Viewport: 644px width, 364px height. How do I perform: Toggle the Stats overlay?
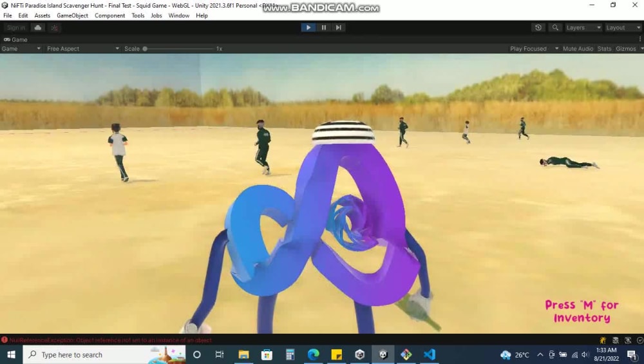(604, 48)
